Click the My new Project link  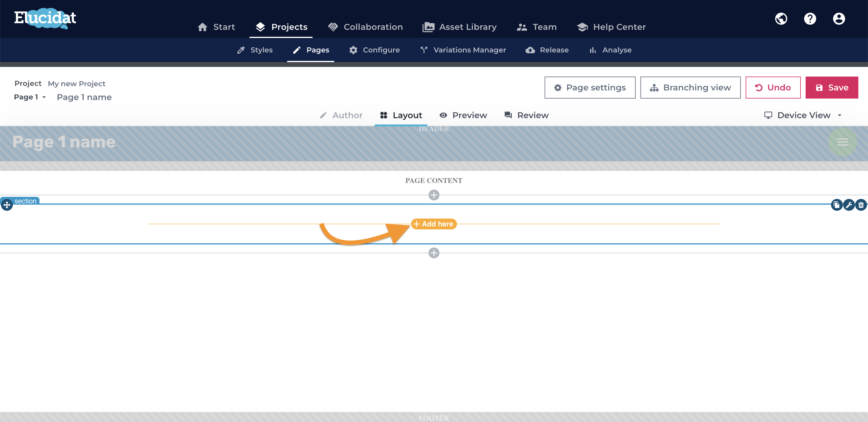(77, 83)
